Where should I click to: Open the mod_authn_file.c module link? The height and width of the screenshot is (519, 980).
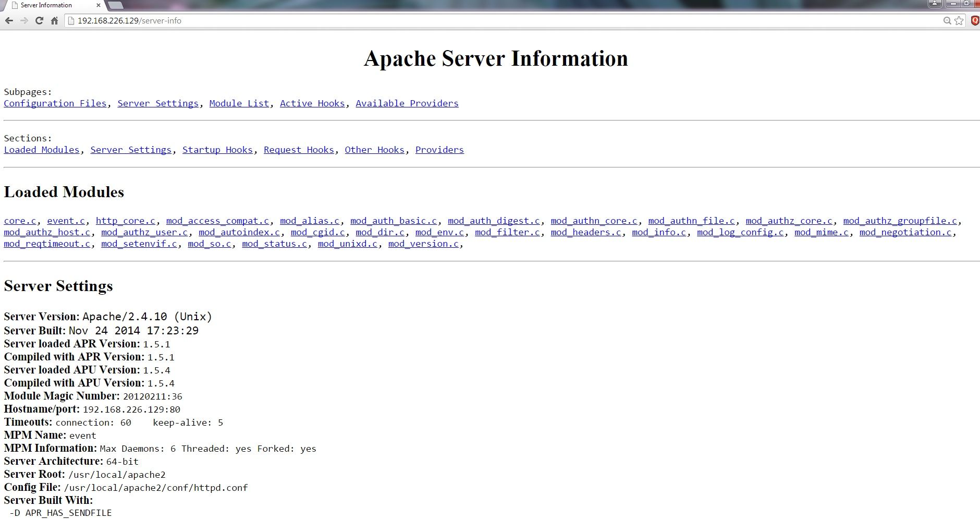tap(692, 221)
